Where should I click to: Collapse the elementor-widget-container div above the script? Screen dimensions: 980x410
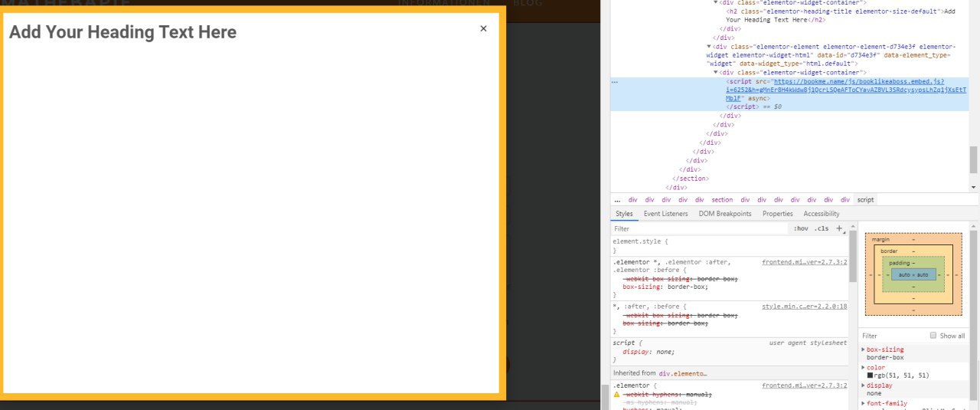(716, 72)
